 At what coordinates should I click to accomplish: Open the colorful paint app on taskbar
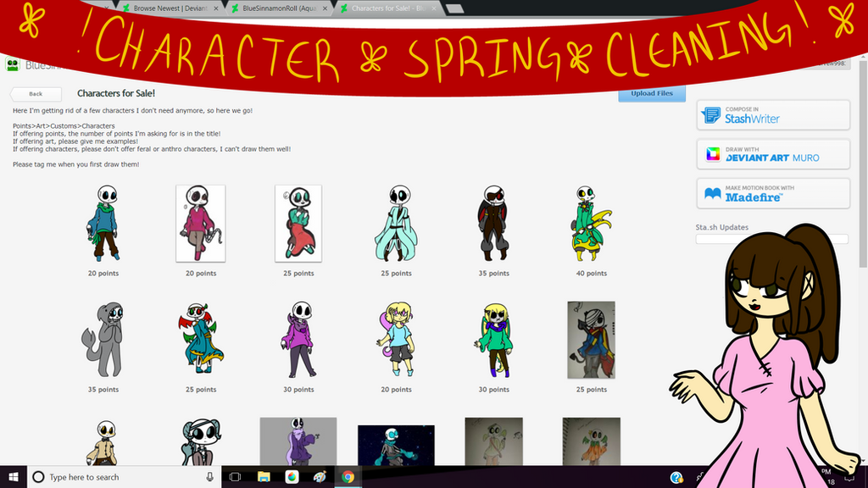[x=292, y=477]
